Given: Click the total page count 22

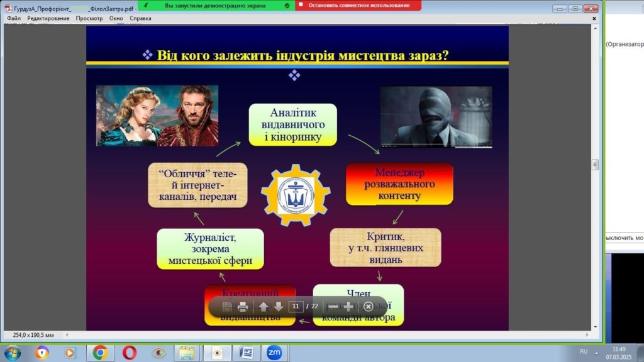Looking at the screenshot, I should click(x=314, y=306).
